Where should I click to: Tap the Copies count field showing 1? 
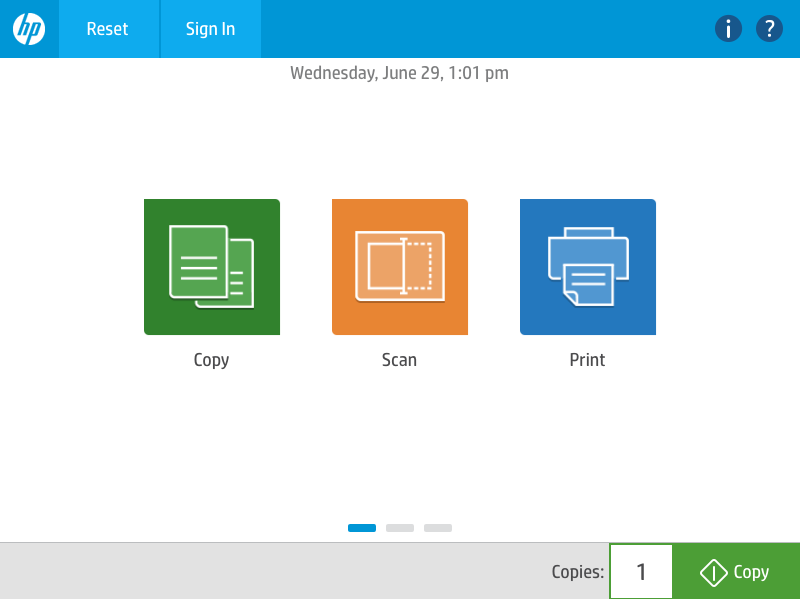641,572
